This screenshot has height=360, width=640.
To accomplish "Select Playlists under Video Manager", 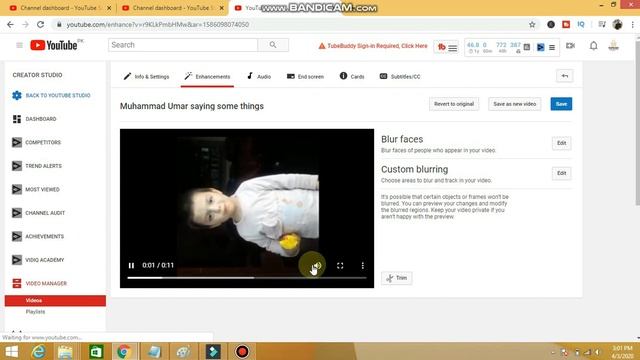I will click(36, 312).
